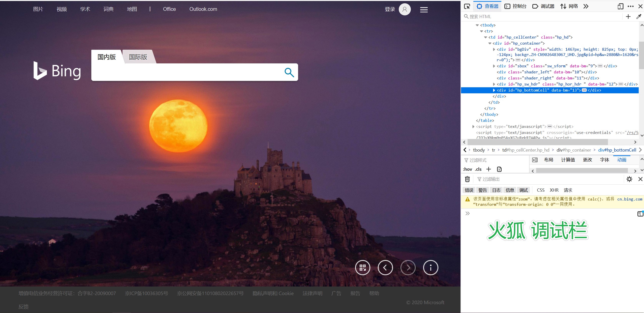Toggle responsive design mode icon
This screenshot has height=313, width=644.
pos(620,6)
